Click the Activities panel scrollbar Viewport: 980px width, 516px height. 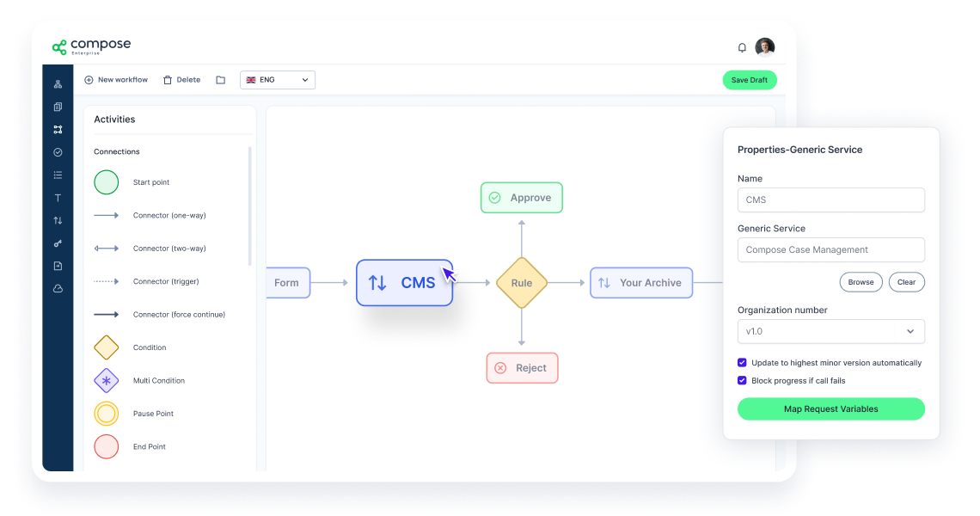(250, 206)
